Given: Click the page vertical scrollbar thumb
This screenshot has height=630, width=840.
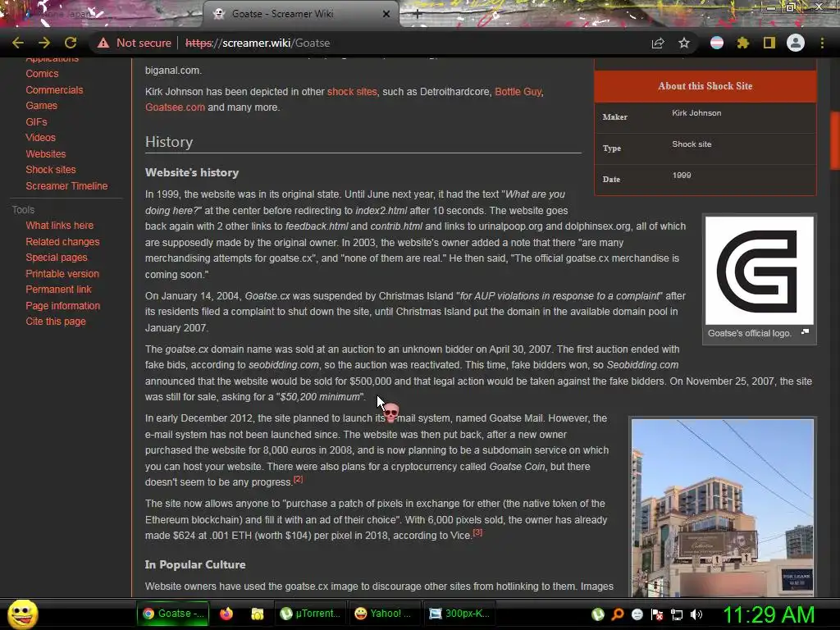Looking at the screenshot, I should [834, 140].
